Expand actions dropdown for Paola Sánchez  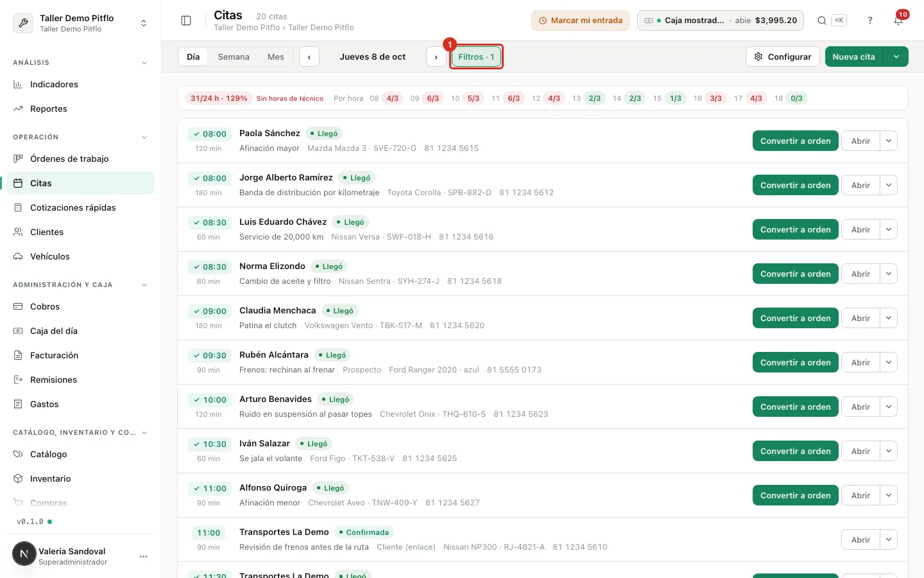click(x=889, y=141)
